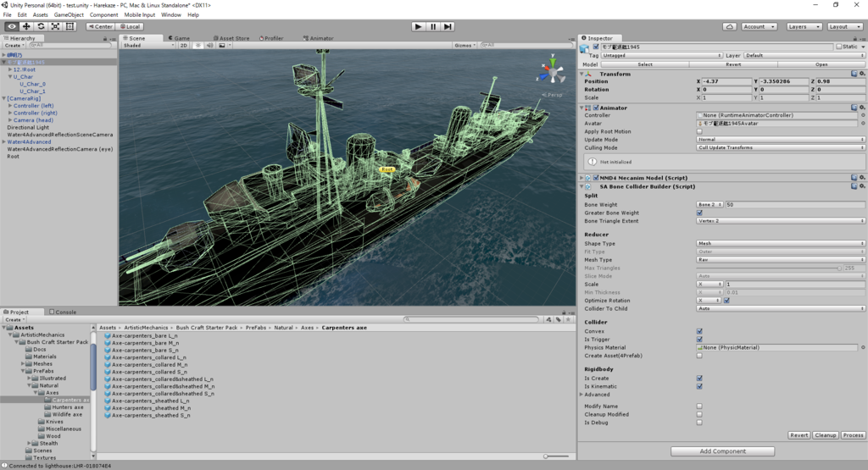Open the Culling Mode dropdown
The image size is (868, 470).
pos(781,147)
